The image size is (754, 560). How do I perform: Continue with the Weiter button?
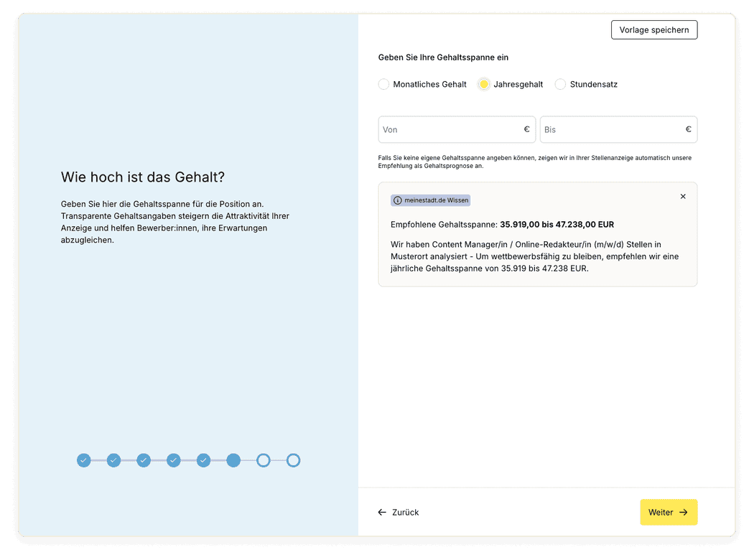669,513
